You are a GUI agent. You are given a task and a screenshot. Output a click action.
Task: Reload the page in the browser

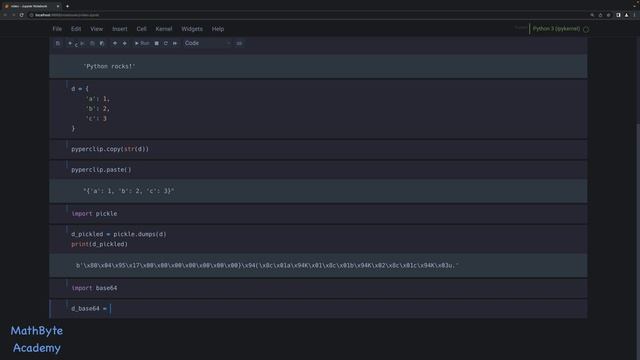22,15
